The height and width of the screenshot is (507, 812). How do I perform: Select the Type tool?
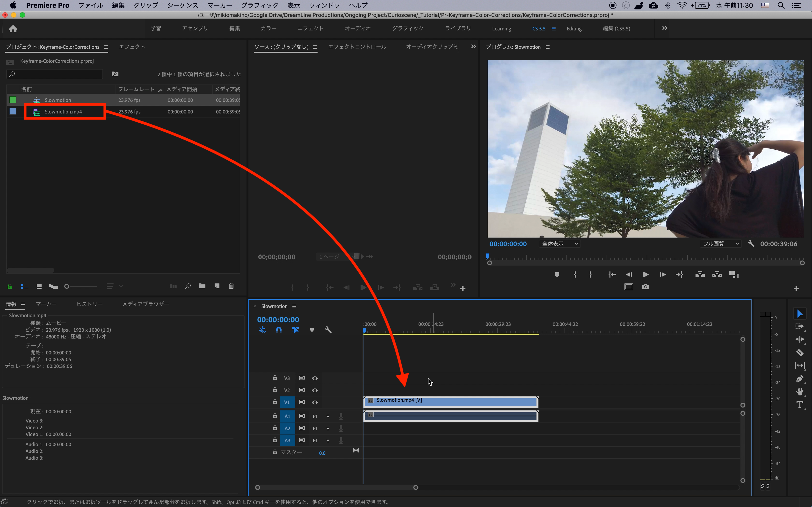coord(800,405)
